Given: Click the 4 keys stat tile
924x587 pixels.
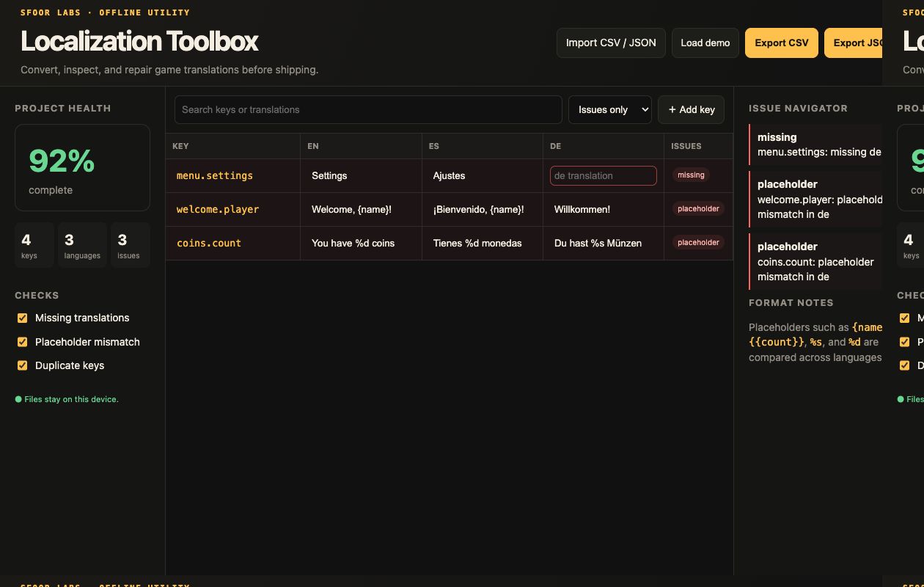Looking at the screenshot, I should pyautogui.click(x=34, y=245).
